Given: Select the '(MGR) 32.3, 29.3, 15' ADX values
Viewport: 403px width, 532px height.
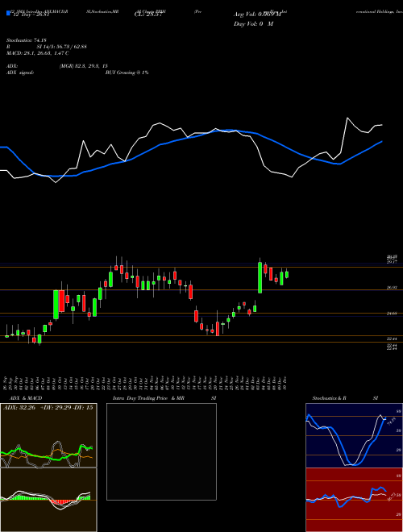Looking at the screenshot, I should (x=83, y=66).
